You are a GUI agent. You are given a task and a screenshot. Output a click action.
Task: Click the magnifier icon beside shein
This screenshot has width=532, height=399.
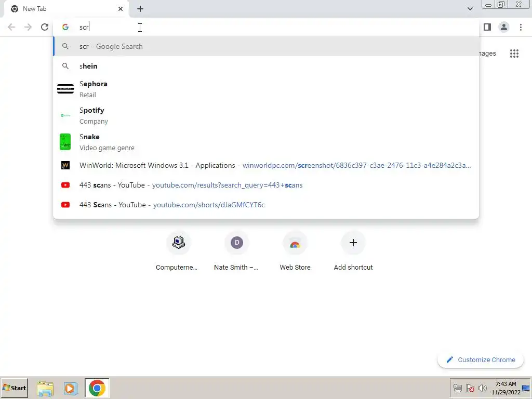pos(65,66)
